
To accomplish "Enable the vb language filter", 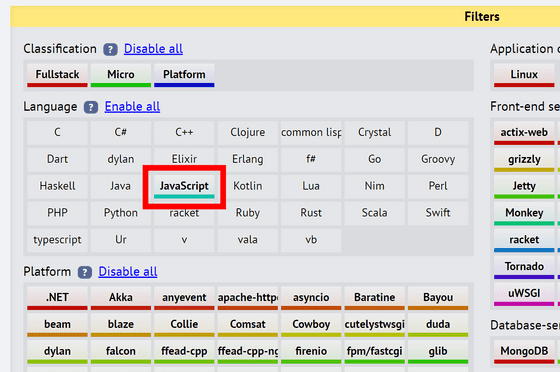I will 311,240.
